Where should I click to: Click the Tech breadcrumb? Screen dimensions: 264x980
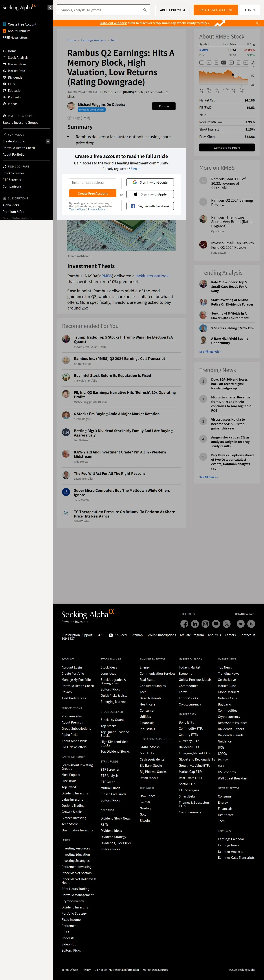pyautogui.click(x=114, y=40)
